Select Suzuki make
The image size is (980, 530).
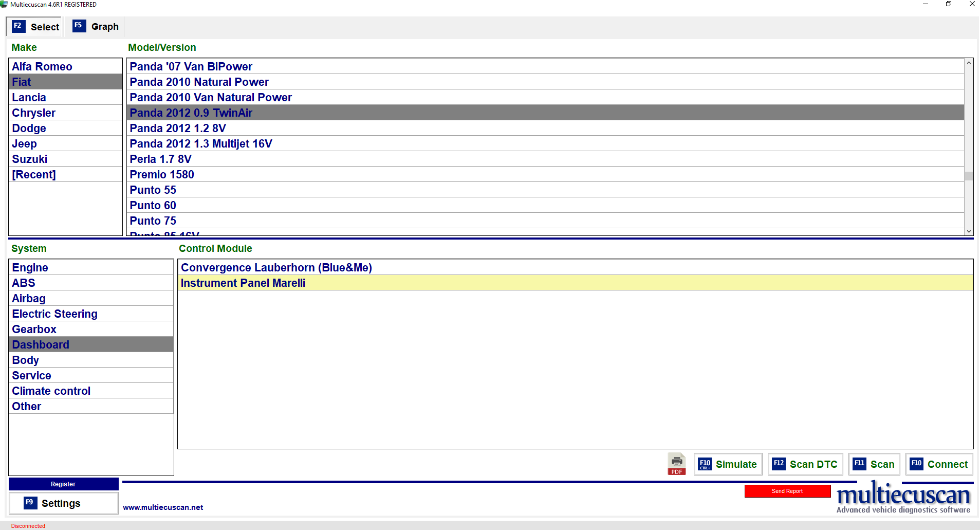pyautogui.click(x=65, y=159)
